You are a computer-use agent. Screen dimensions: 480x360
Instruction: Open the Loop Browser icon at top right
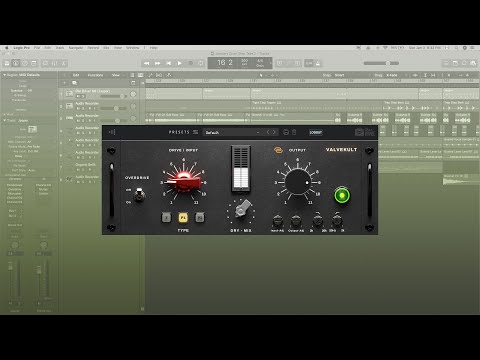click(x=464, y=63)
